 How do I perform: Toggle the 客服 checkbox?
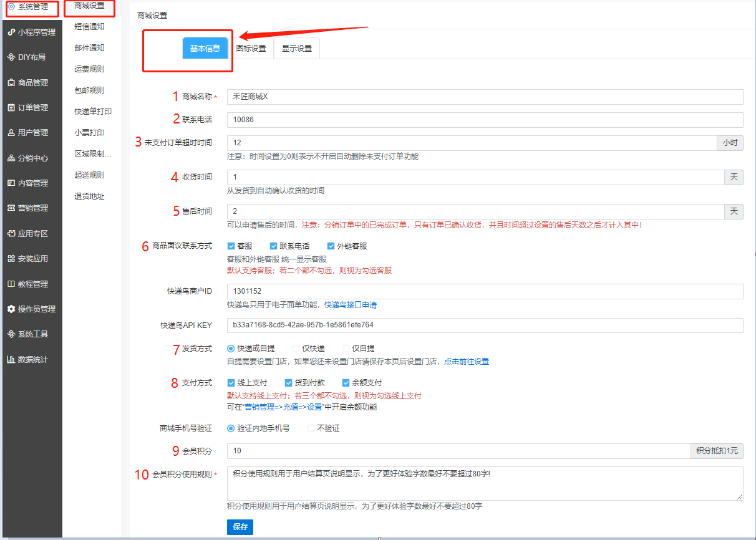coord(231,246)
